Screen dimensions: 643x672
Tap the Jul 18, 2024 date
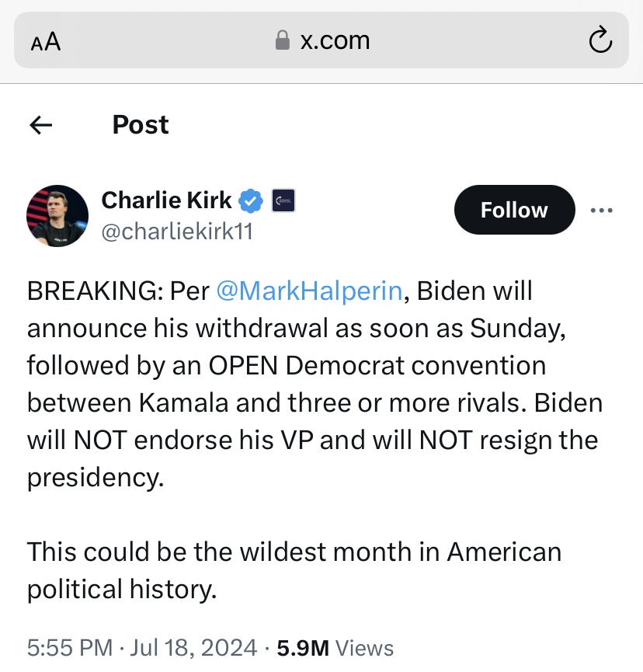click(x=193, y=647)
